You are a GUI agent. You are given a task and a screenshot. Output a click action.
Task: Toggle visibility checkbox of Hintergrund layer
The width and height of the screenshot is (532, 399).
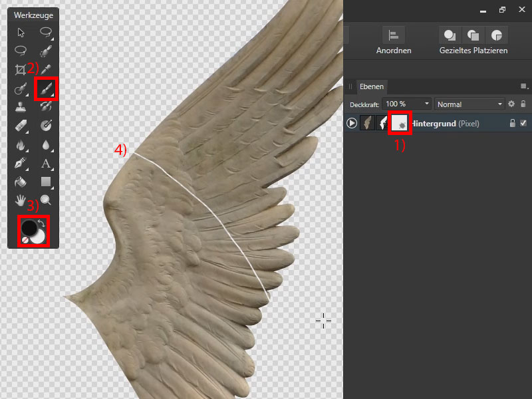(523, 123)
